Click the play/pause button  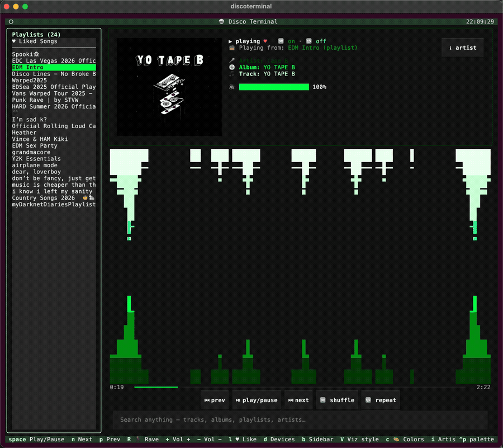[257, 400]
